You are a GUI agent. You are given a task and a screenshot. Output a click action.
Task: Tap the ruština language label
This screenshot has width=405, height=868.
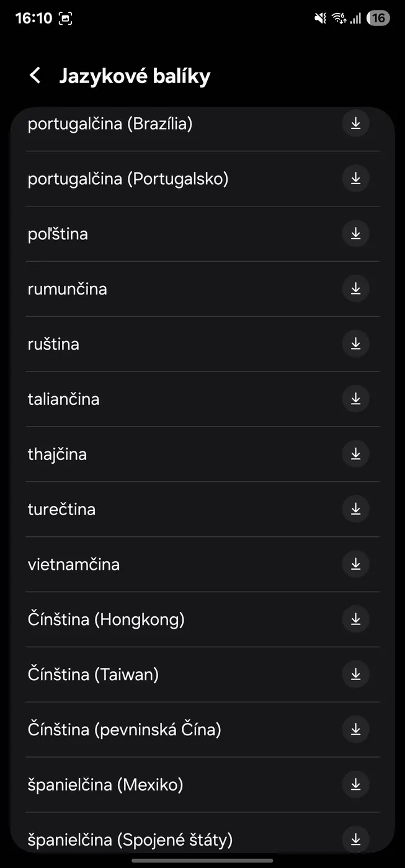click(x=53, y=344)
